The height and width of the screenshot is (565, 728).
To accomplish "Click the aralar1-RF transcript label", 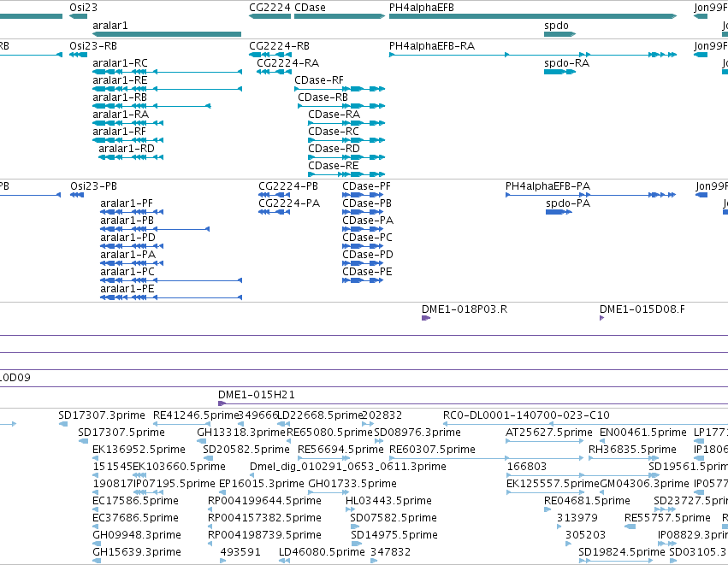I will [x=119, y=132].
